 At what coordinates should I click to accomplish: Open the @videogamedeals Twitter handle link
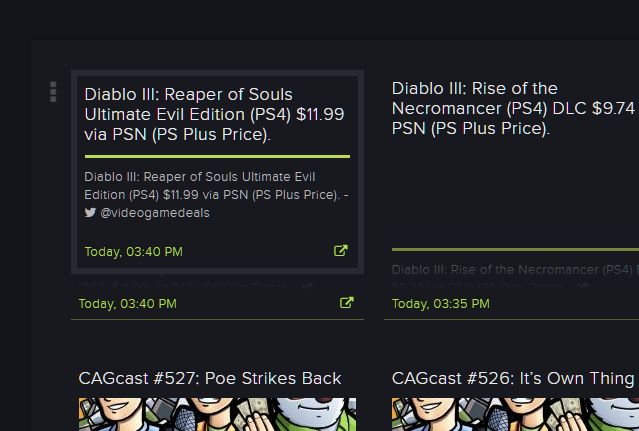[x=155, y=213]
